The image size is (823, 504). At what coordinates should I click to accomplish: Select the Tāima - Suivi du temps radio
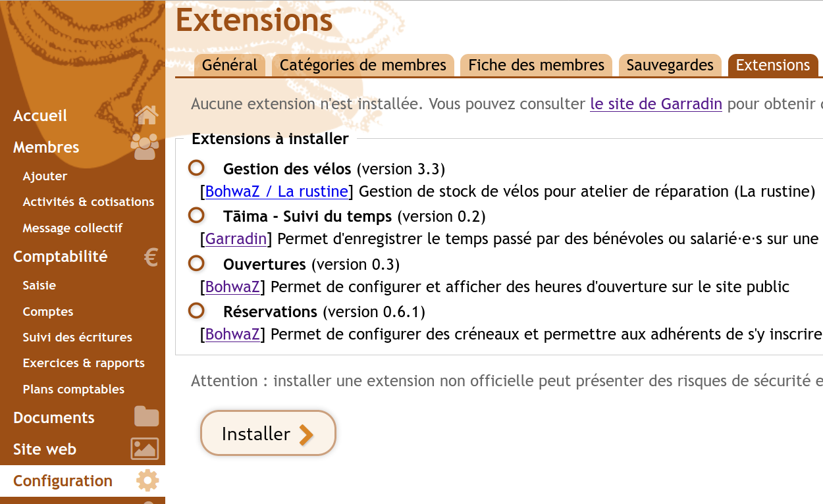point(196,215)
